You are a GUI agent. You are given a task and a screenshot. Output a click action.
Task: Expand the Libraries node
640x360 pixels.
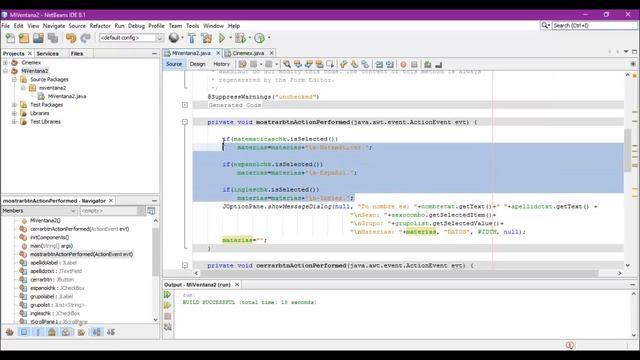(14, 113)
